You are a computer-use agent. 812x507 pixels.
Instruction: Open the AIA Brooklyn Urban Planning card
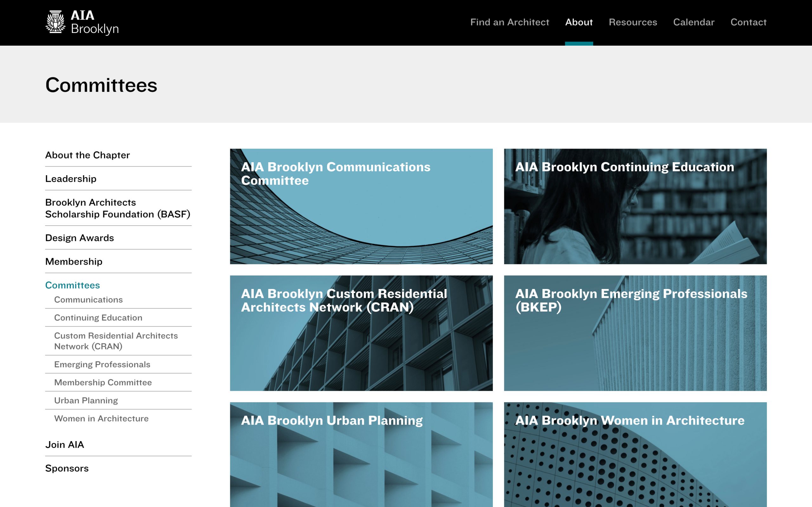click(361, 454)
